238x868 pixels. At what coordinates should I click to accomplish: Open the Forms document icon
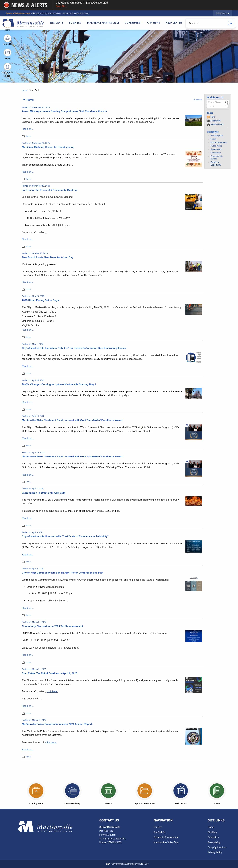coord(217,790)
